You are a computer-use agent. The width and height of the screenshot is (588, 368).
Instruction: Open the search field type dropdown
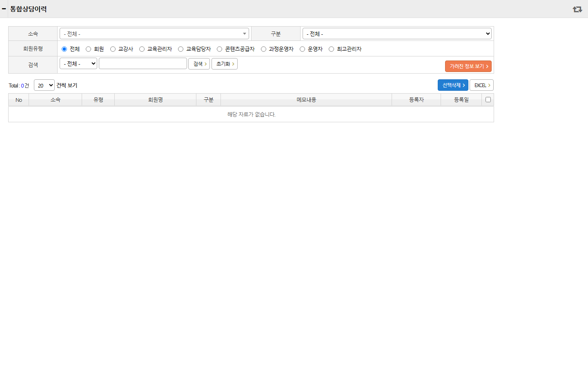[x=78, y=63]
